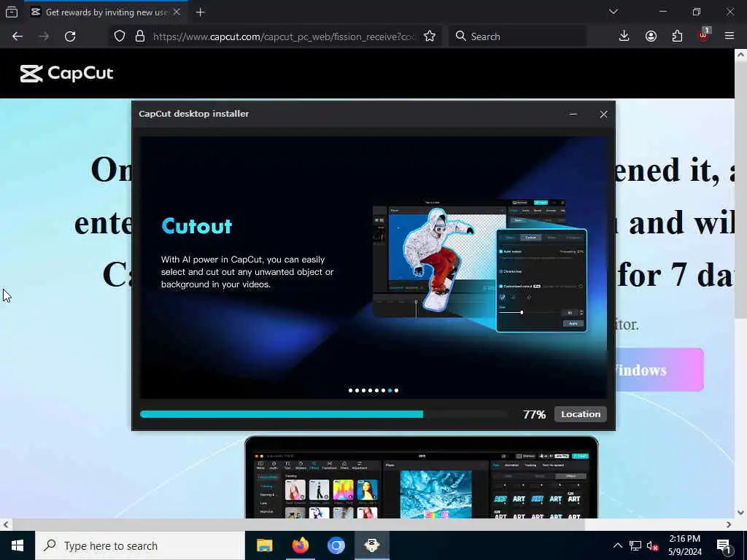Screen dimensions: 747x560
Task: Click the vertical page scrollbar
Action: click(x=740, y=190)
